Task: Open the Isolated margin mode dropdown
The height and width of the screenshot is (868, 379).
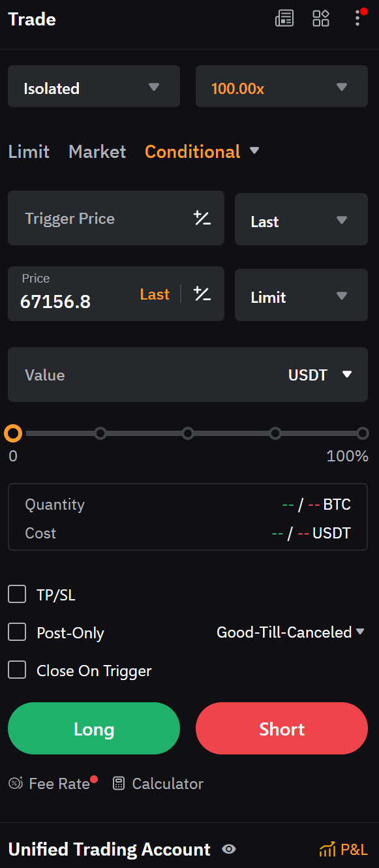Action: pos(93,86)
